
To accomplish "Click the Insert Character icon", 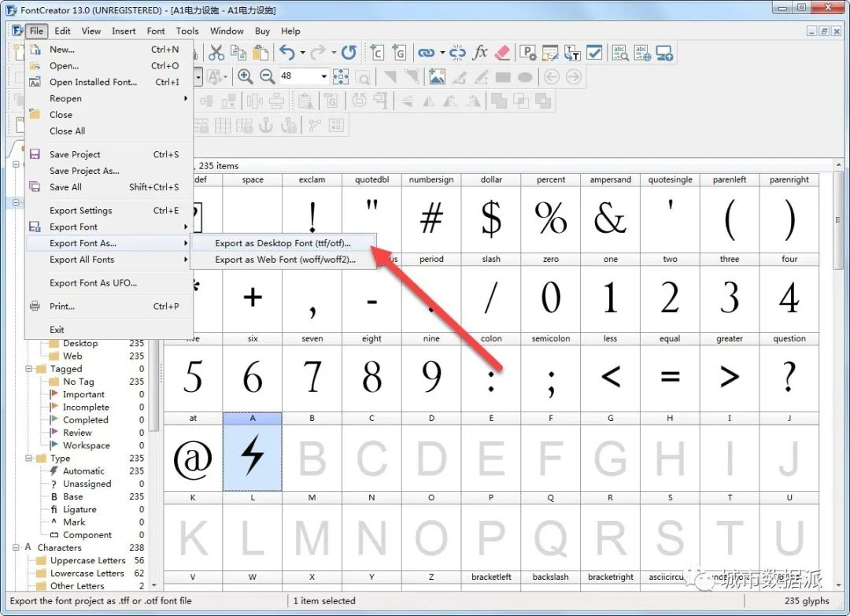I will click(x=377, y=53).
